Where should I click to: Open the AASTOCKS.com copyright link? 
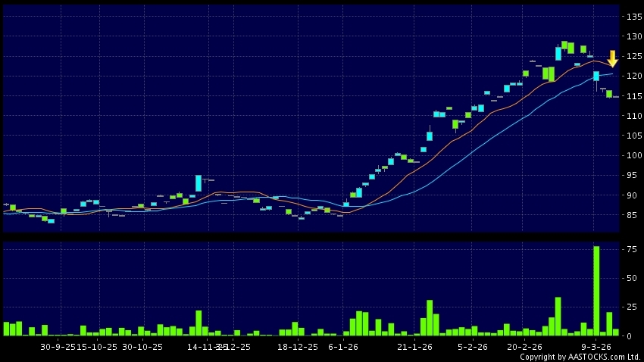pos(580,357)
